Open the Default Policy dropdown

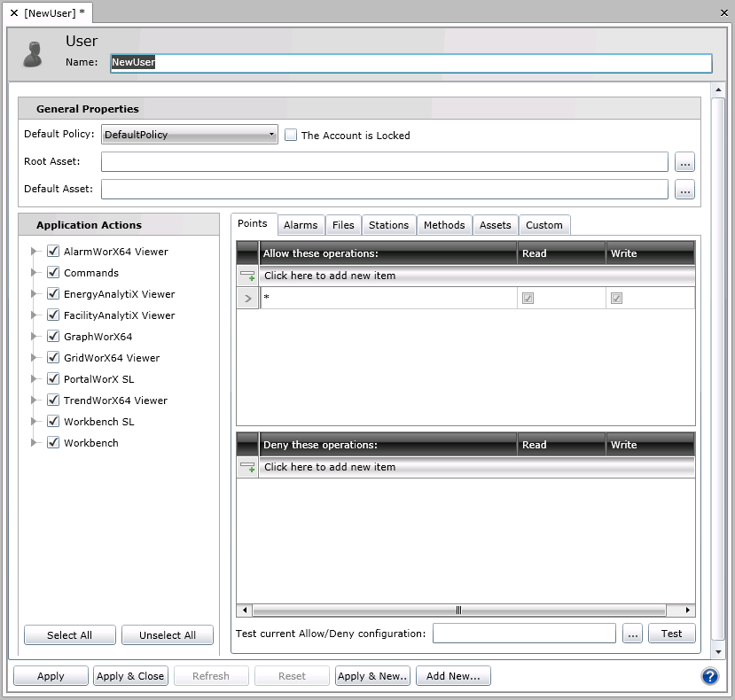click(190, 135)
